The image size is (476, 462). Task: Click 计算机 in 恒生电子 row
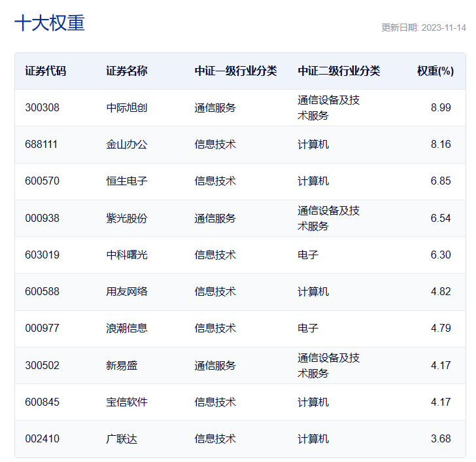click(313, 181)
